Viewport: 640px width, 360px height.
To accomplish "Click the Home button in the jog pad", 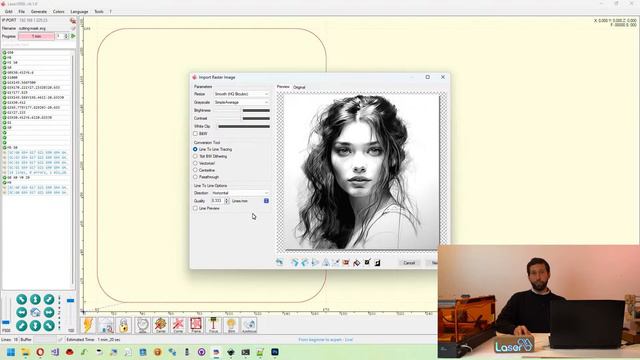I will point(35,313).
